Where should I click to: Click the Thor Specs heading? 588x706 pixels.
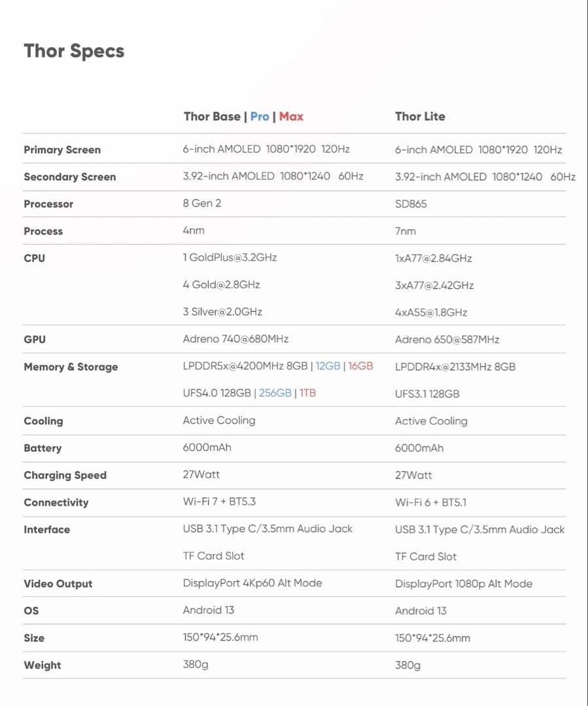coord(74,51)
